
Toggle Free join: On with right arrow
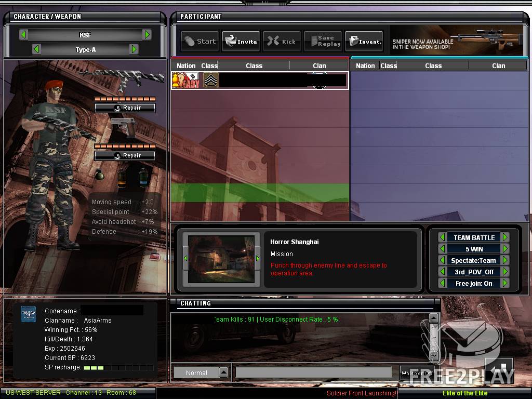(505, 283)
